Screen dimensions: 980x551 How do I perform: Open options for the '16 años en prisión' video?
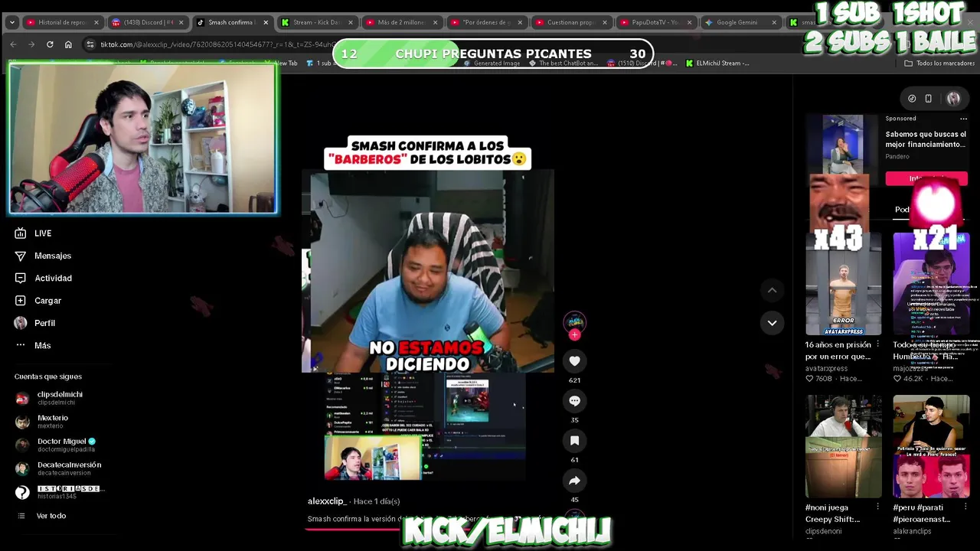(877, 345)
